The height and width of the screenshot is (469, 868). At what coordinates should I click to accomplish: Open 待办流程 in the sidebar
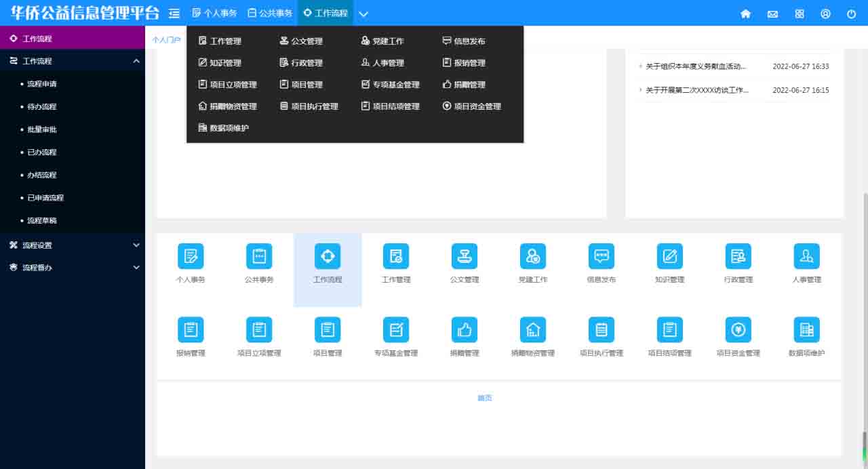tap(42, 107)
